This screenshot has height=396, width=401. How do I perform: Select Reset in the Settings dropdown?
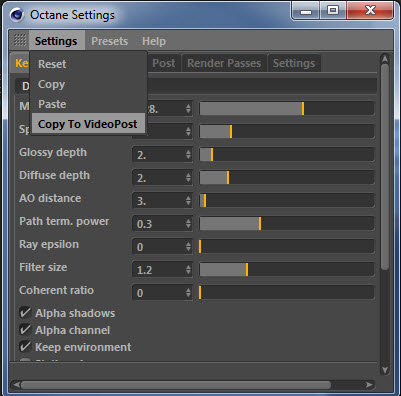(52, 64)
